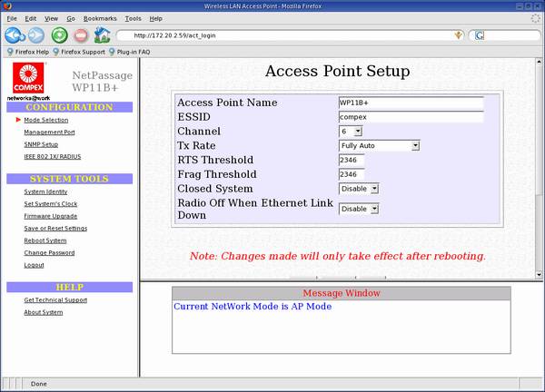Click the Compex logo image
This screenshot has height=392, width=545.
tap(28, 77)
